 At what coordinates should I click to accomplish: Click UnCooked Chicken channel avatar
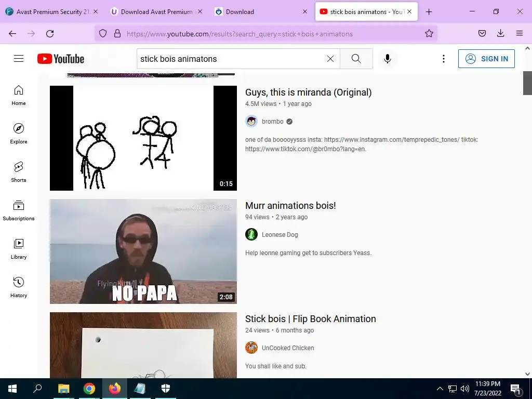coord(251,348)
